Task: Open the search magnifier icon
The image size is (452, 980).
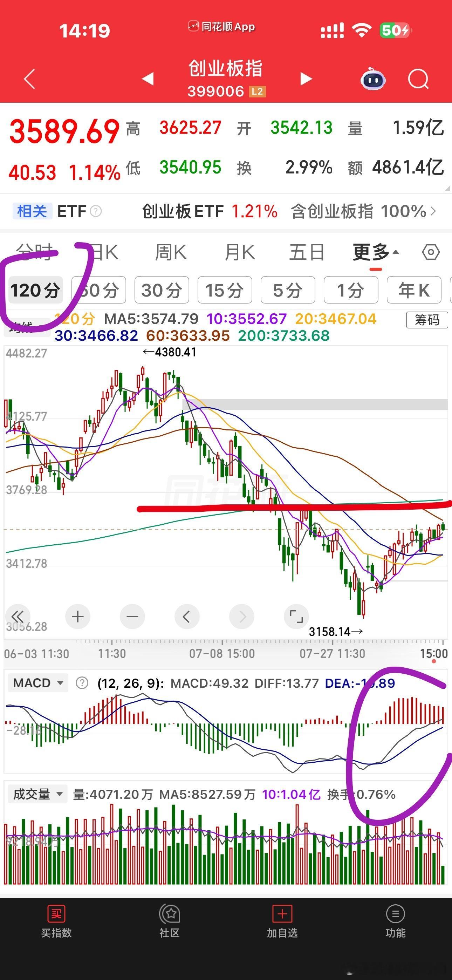Action: click(418, 79)
